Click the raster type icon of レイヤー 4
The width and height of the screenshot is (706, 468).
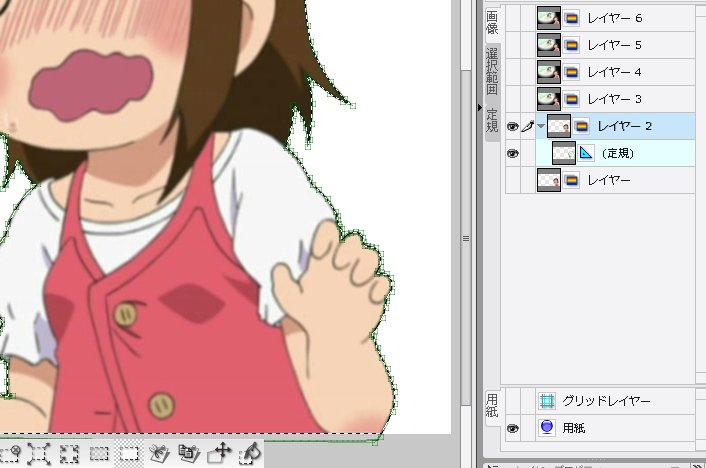(x=571, y=73)
